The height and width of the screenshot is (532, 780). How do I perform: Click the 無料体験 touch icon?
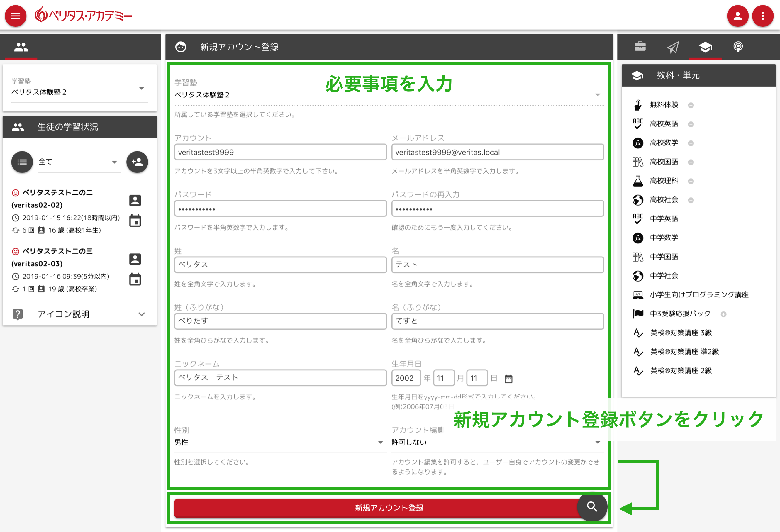pos(638,105)
